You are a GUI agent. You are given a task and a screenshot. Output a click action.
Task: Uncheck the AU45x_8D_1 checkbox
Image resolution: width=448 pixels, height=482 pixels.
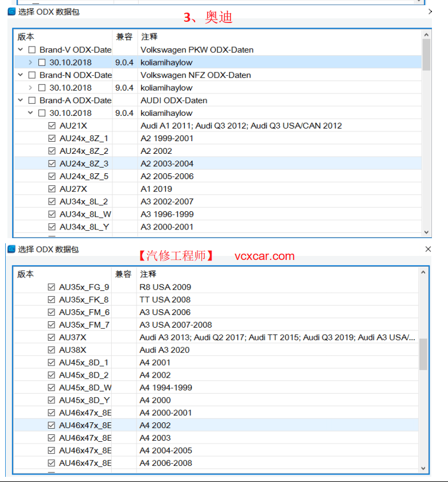pyautogui.click(x=51, y=363)
